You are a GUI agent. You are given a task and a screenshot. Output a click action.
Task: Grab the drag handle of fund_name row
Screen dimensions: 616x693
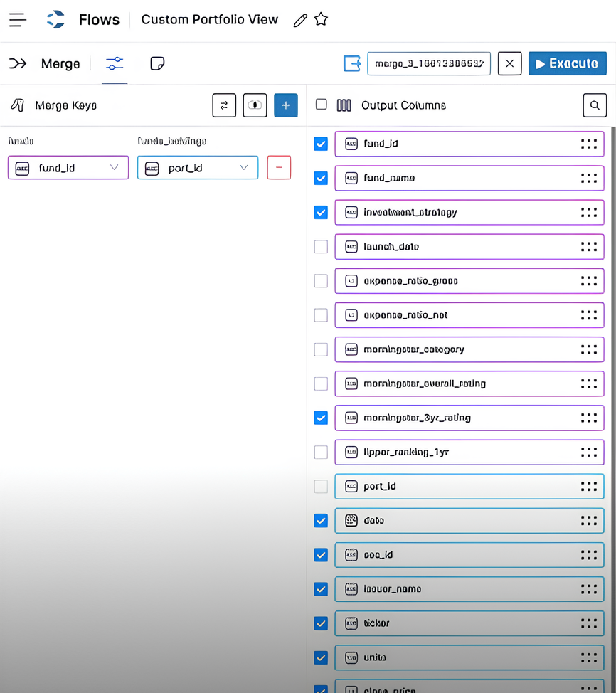pyautogui.click(x=589, y=178)
